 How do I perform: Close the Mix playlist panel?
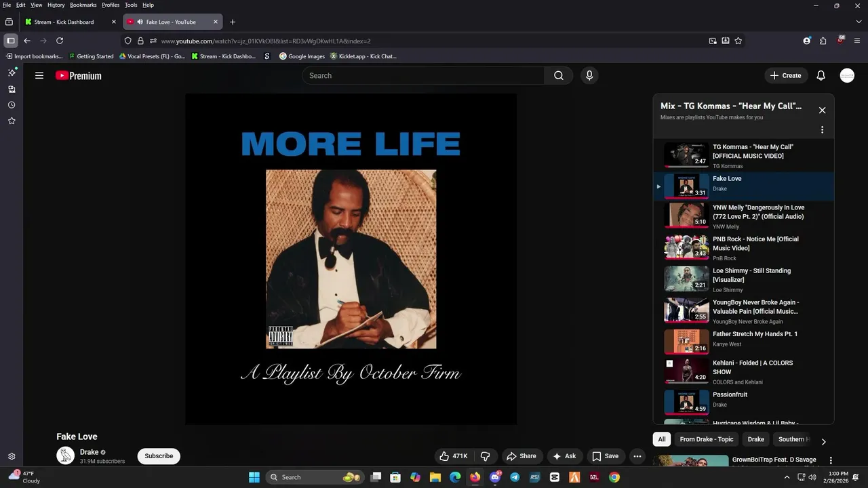tap(822, 110)
